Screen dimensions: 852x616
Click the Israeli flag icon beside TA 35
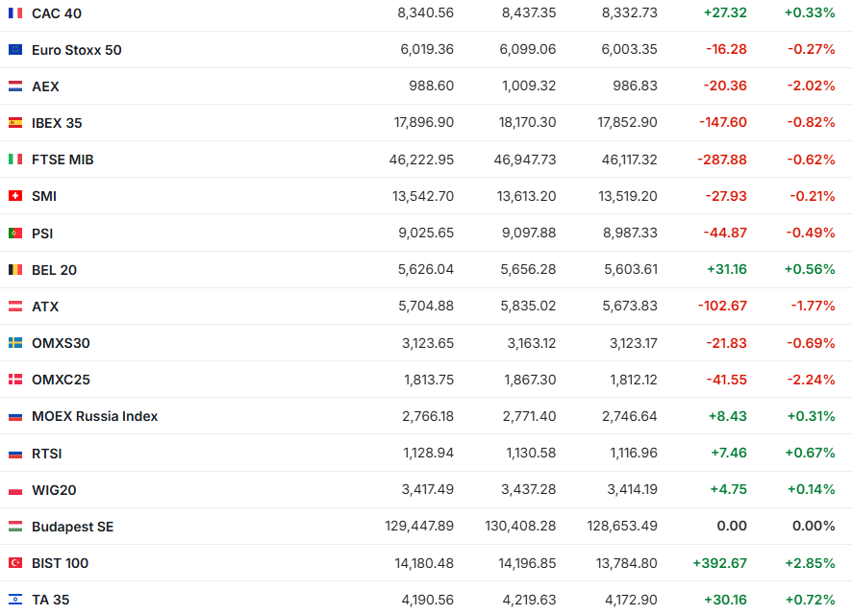15,600
